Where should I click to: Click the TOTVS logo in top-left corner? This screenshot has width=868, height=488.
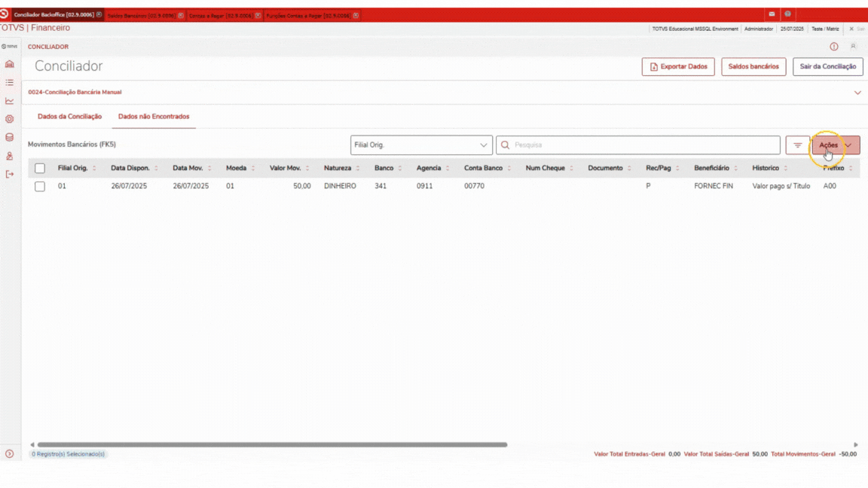5,14
